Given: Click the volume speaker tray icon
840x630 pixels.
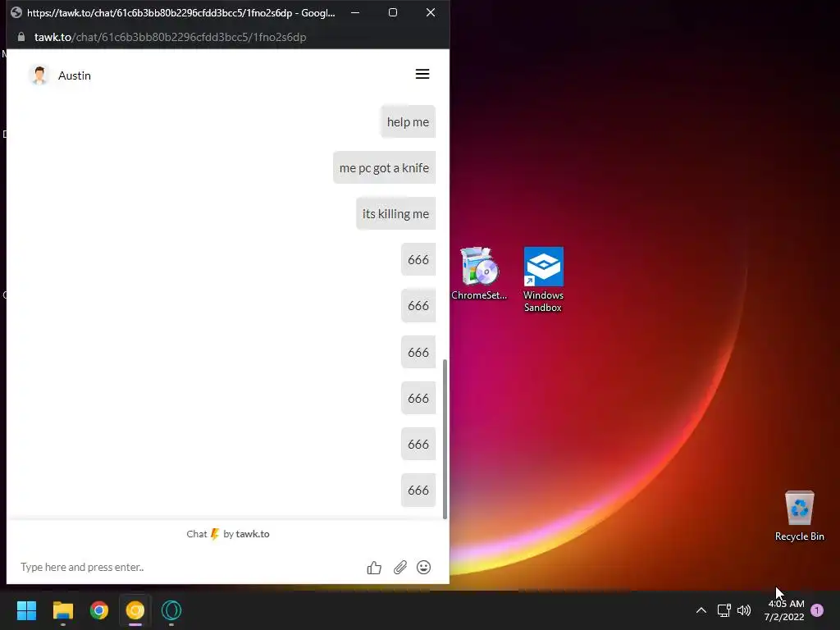Looking at the screenshot, I should coord(744,610).
